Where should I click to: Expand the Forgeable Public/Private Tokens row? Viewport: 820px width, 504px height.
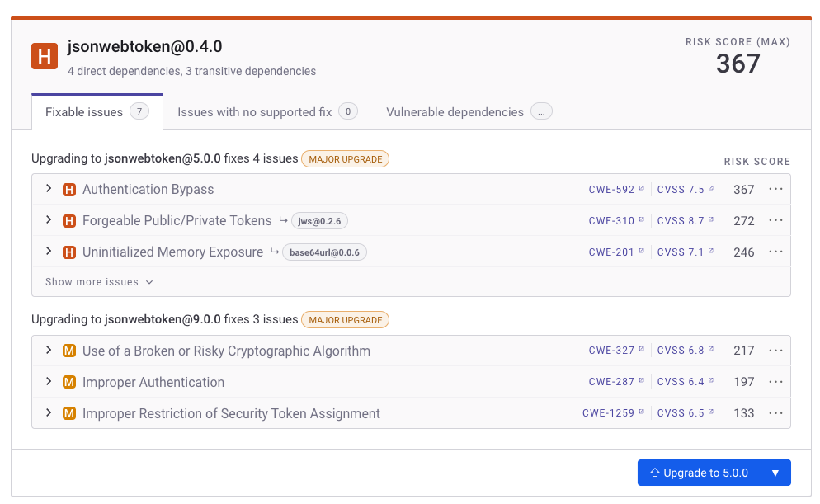tap(49, 220)
